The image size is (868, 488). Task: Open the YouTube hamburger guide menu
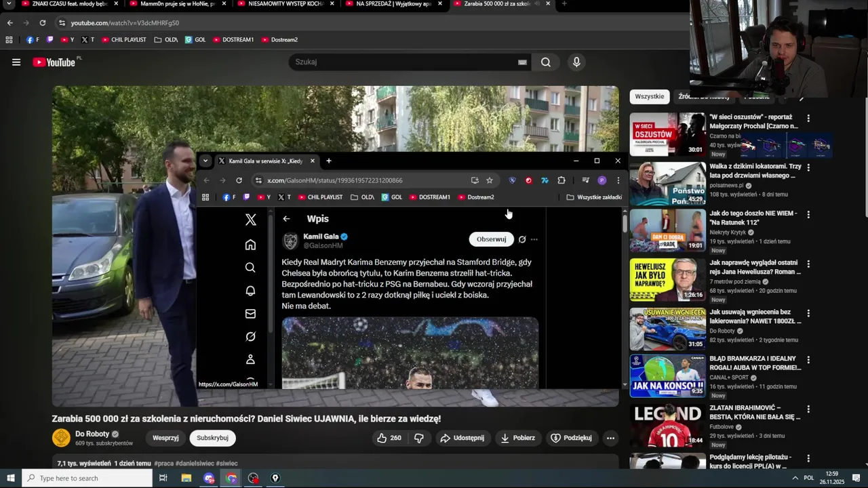point(16,62)
